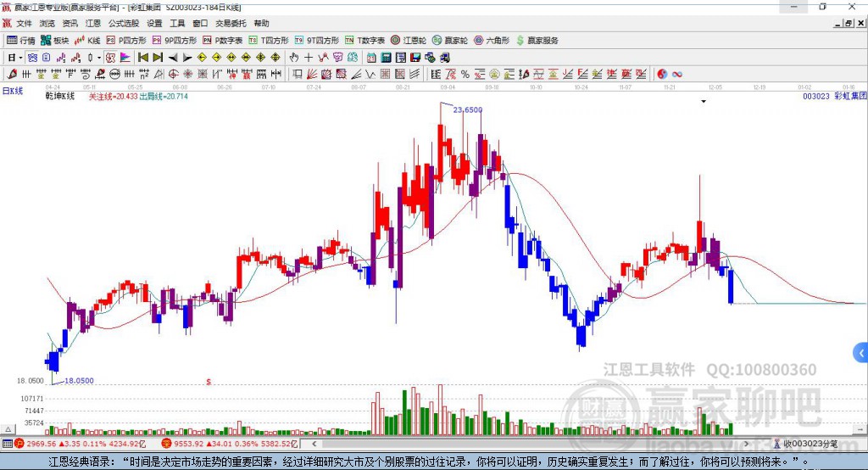
Task: Open the P数字表 tool
Action: point(223,41)
